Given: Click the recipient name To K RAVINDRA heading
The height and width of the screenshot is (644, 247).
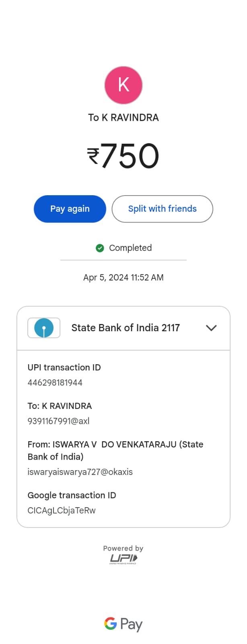Looking at the screenshot, I should (x=123, y=118).
